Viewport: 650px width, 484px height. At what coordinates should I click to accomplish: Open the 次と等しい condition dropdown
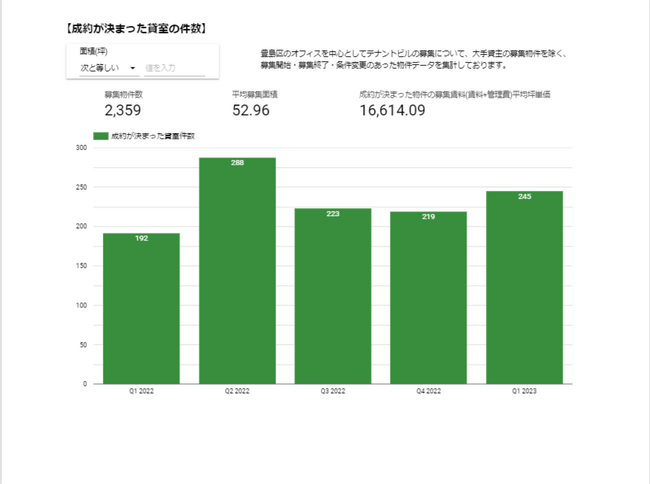108,68
